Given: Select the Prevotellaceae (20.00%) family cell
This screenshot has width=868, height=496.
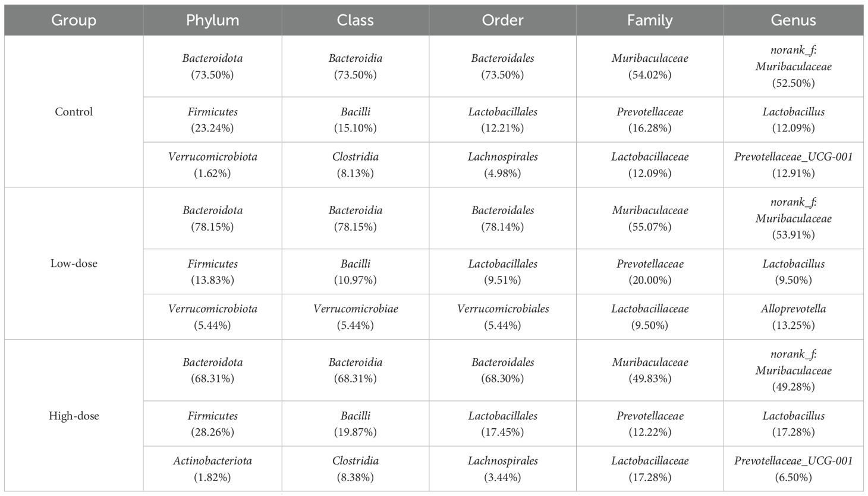Looking at the screenshot, I should click(650, 272).
